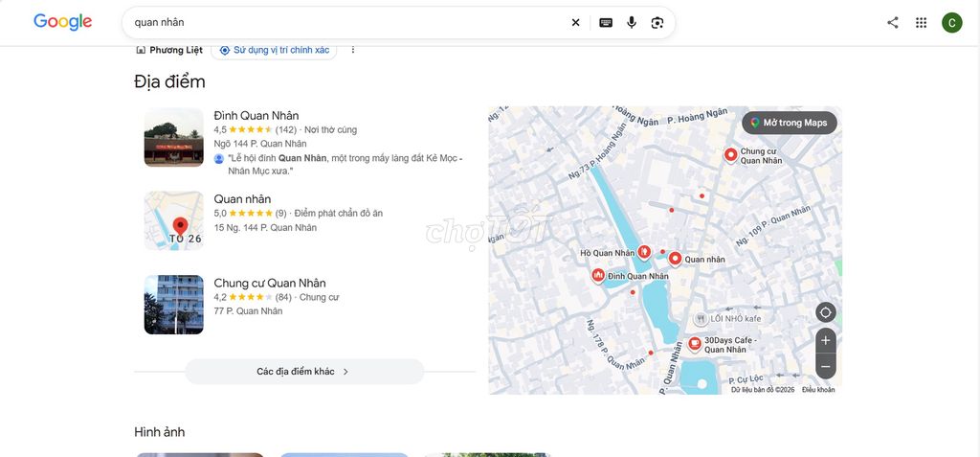980x457 pixels.
Task: Click the Lễ hội đình Quan Nhân review snippet
Action: 345,165
